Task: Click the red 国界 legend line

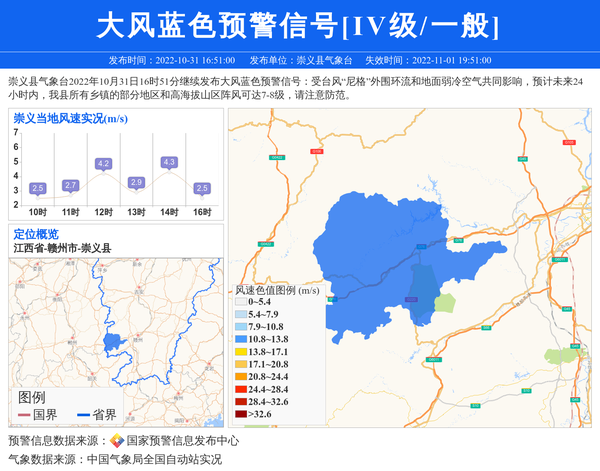Action: [x=25, y=415]
